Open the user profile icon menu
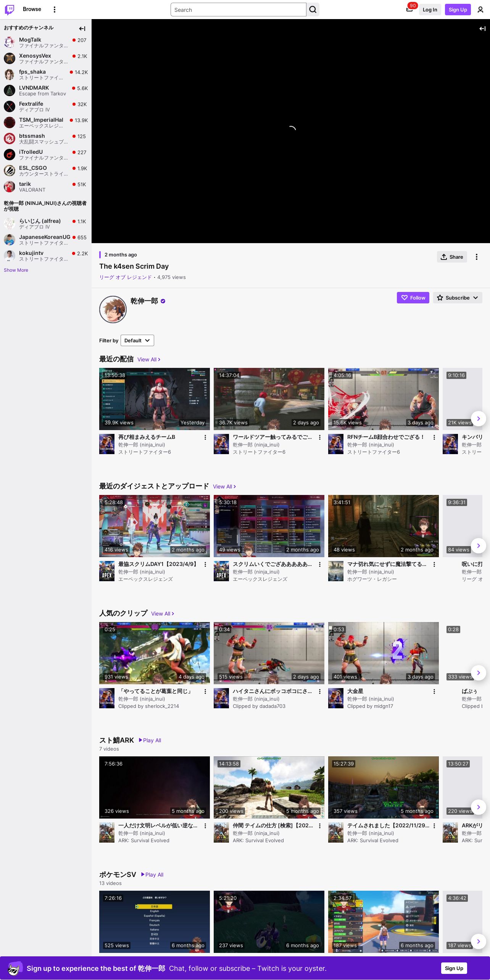Screen dimensions: 490x980 point(480,10)
